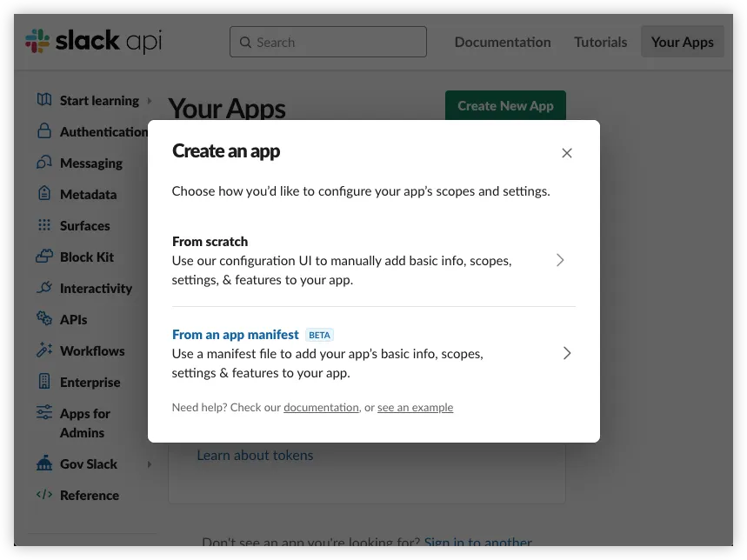Screen dimensions: 747x560
Task: Click the From scratch chevron arrow
Action: pyautogui.click(x=560, y=260)
